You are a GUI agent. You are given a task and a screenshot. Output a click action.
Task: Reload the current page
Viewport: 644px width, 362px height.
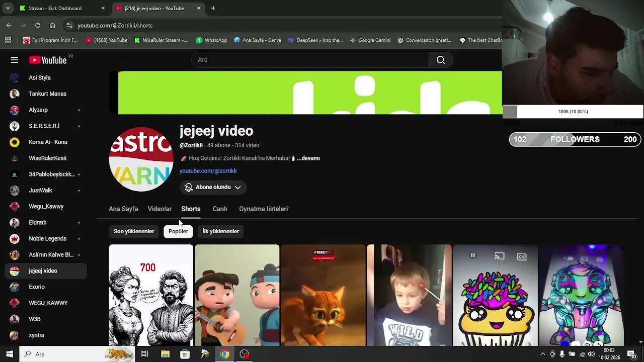(38, 25)
